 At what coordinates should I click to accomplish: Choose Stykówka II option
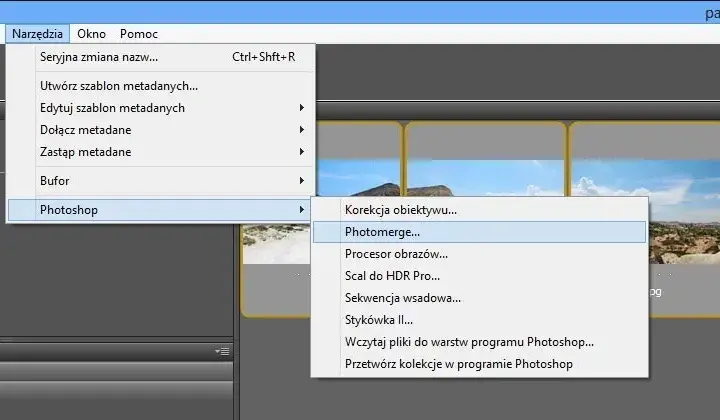(x=479, y=320)
